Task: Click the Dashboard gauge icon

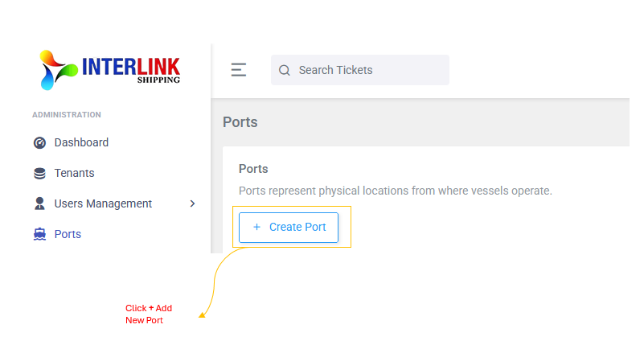Action: [39, 142]
